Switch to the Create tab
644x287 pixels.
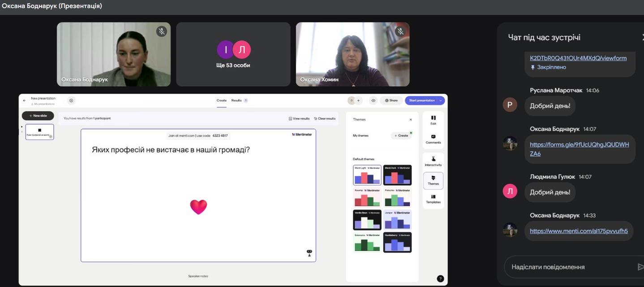(x=222, y=100)
